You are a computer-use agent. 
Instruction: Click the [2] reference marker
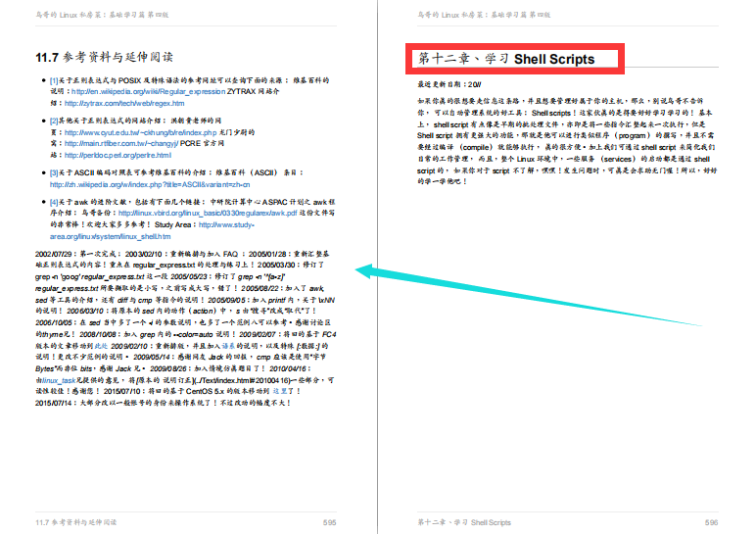[x=54, y=121]
